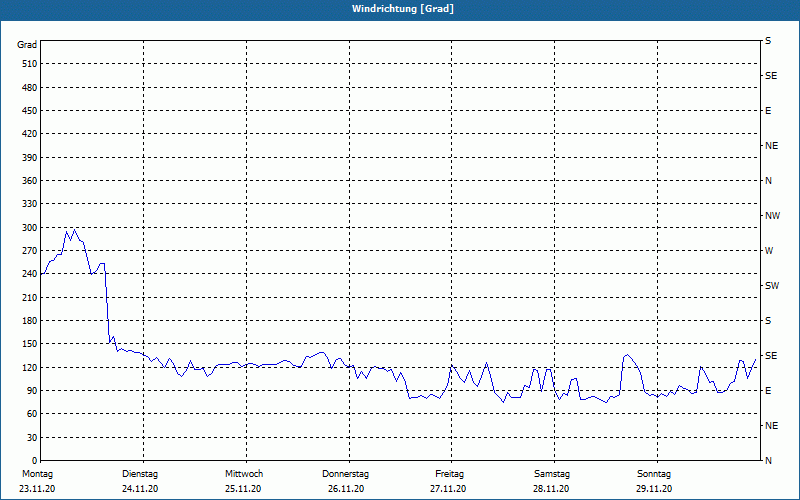Click the 90 degree axis label
Image resolution: width=800 pixels, height=500 pixels.
click(x=32, y=390)
